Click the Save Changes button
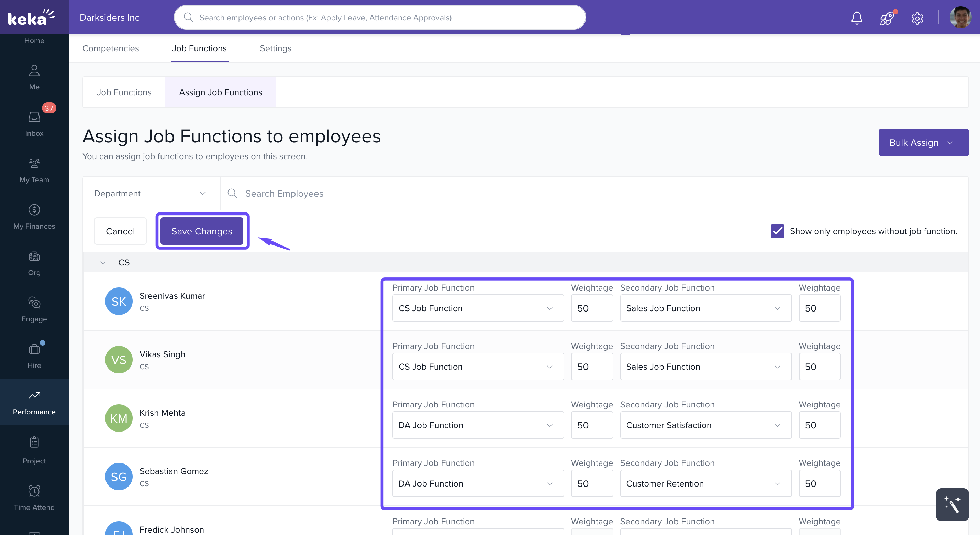 coord(202,231)
